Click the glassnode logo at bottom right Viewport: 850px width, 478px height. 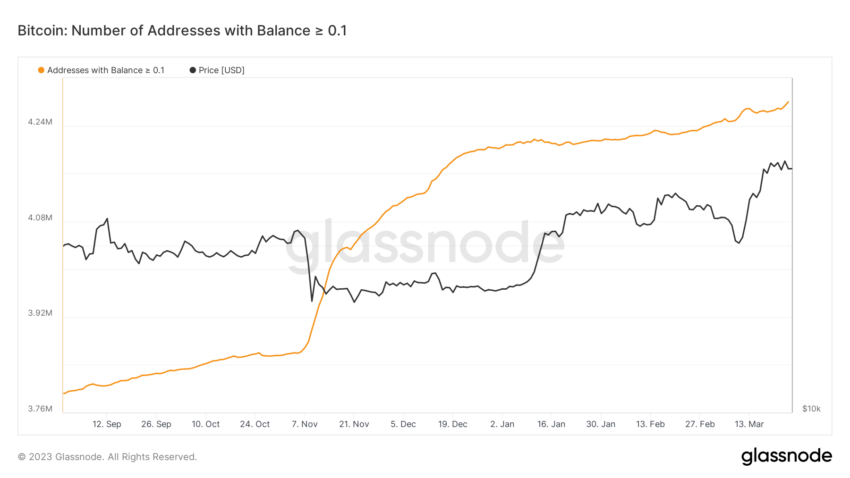point(787,456)
